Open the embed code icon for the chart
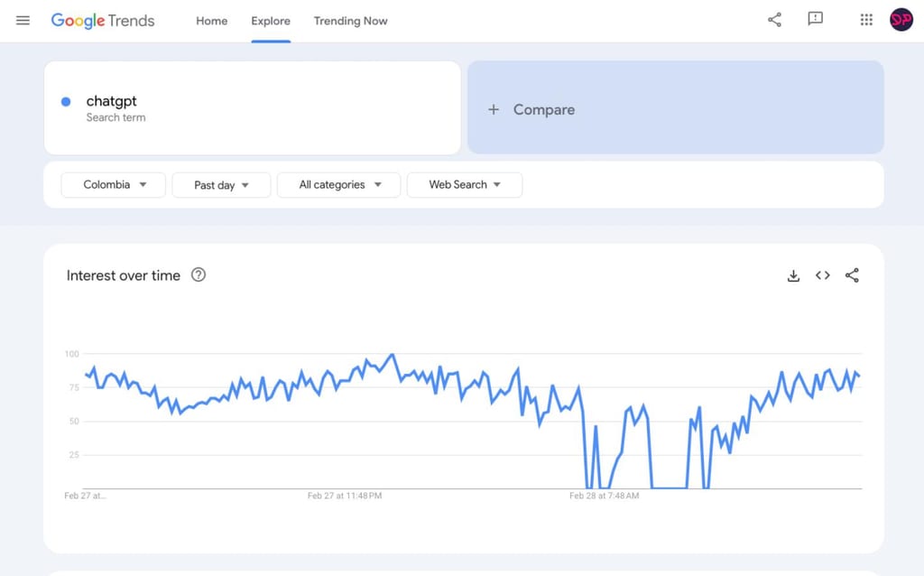 823,275
